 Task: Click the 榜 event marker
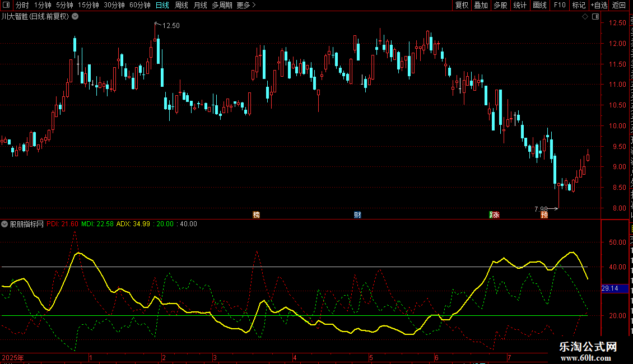click(x=257, y=214)
